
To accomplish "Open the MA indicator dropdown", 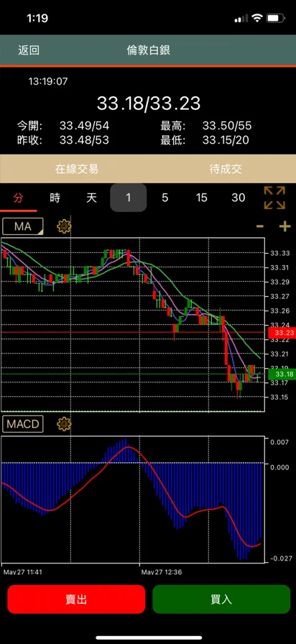I will tap(22, 226).
